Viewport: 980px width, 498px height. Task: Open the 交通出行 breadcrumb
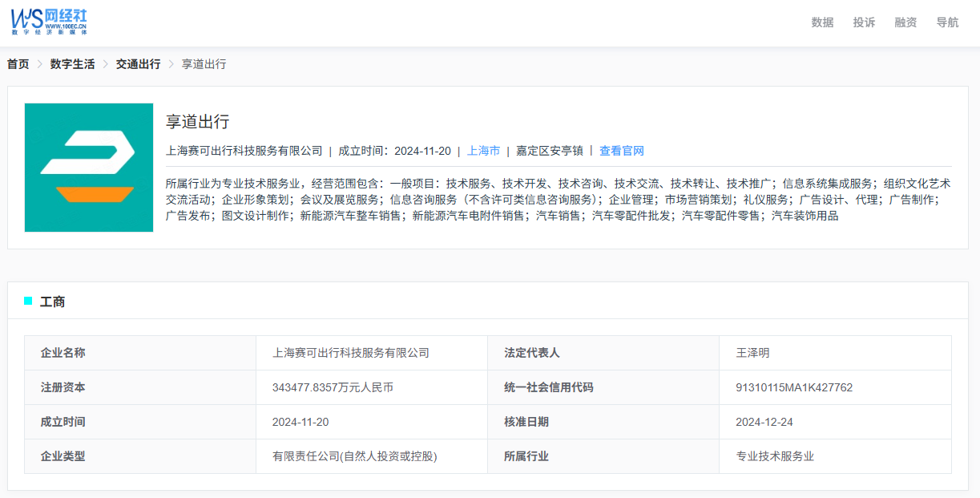pos(138,64)
